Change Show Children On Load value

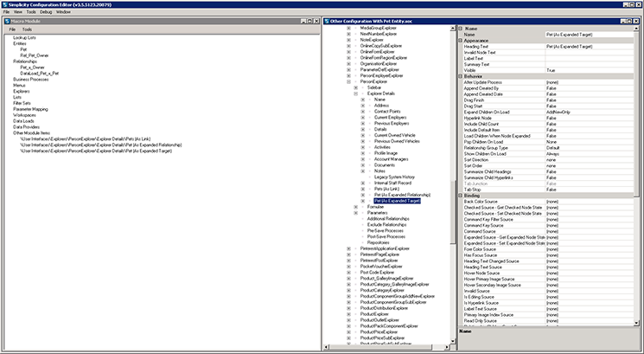coord(590,154)
